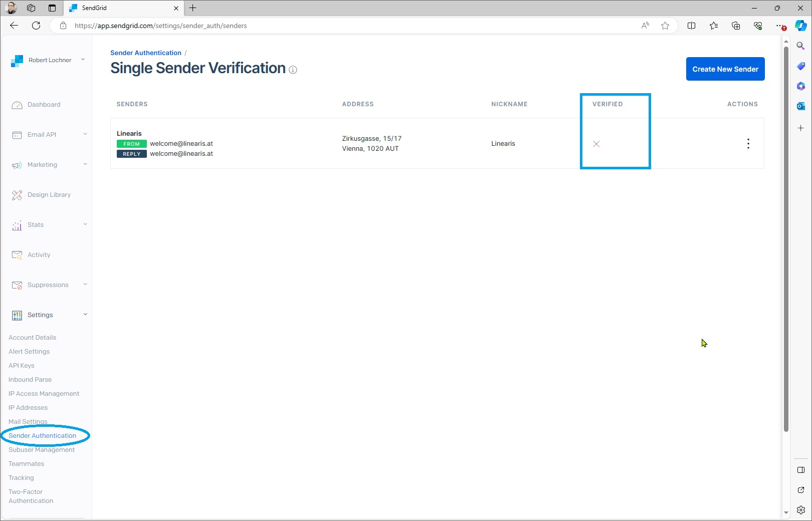The image size is (812, 521).
Task: Open IP Addresses settings
Action: tap(28, 408)
